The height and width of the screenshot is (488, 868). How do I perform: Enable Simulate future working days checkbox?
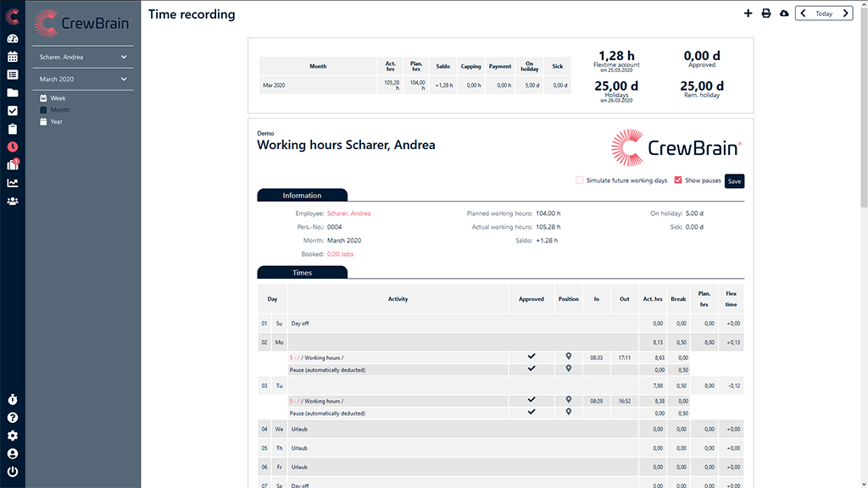(x=580, y=180)
